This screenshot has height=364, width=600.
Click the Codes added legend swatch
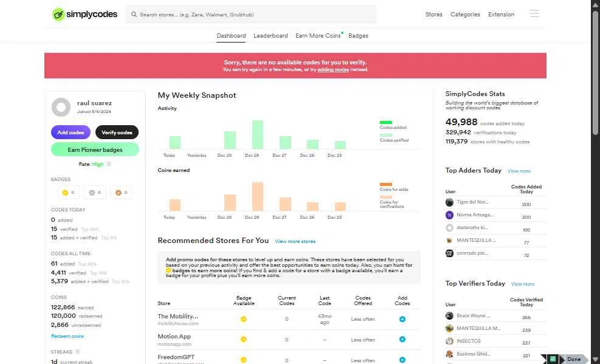click(385, 122)
